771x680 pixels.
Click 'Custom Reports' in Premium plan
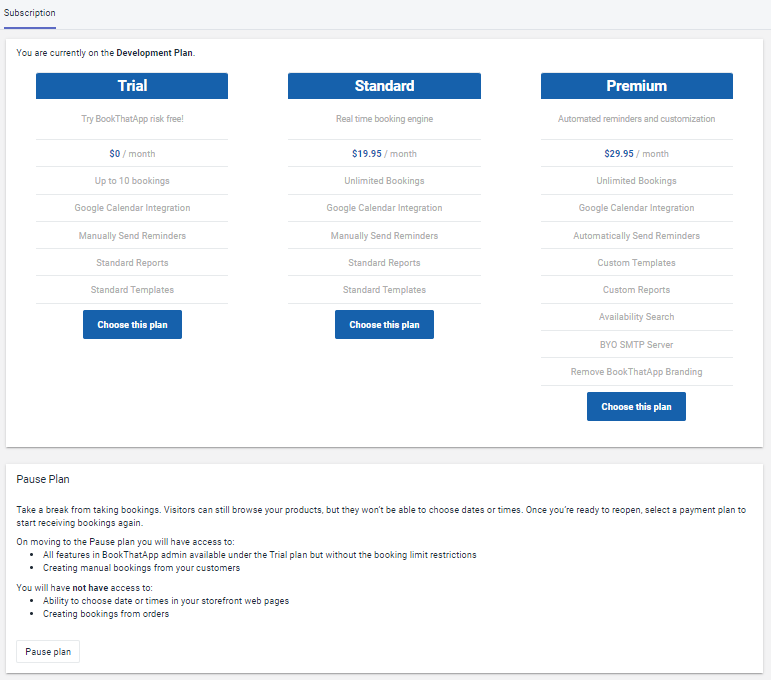tap(636, 290)
